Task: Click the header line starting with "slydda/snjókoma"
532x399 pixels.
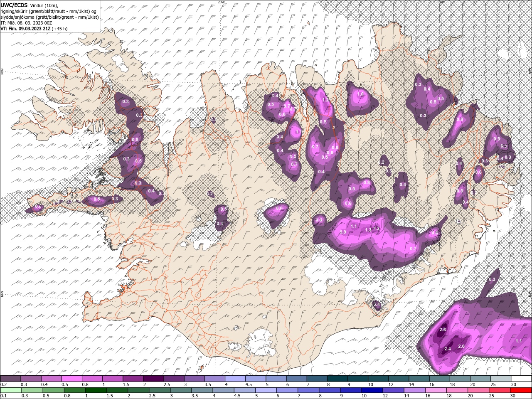Action: [49, 17]
